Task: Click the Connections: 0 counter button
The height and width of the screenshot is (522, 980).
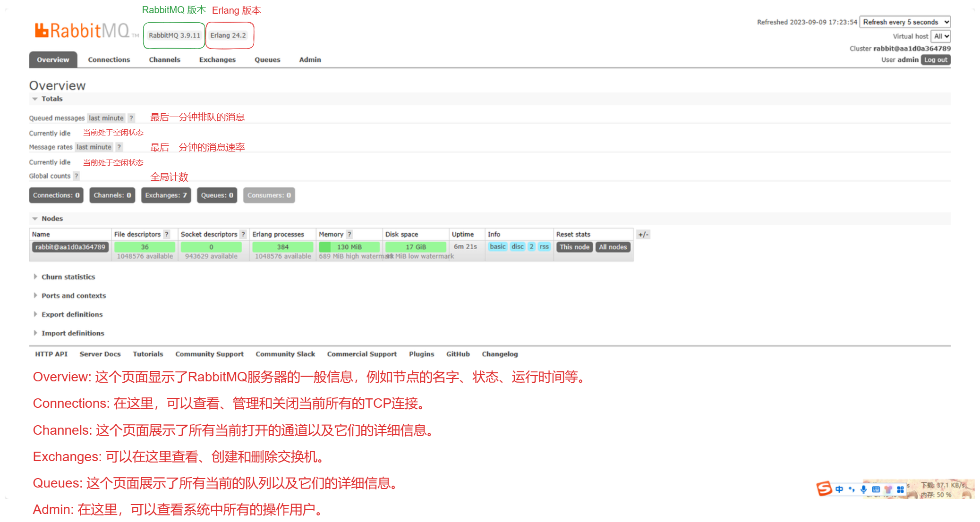Action: click(x=56, y=195)
